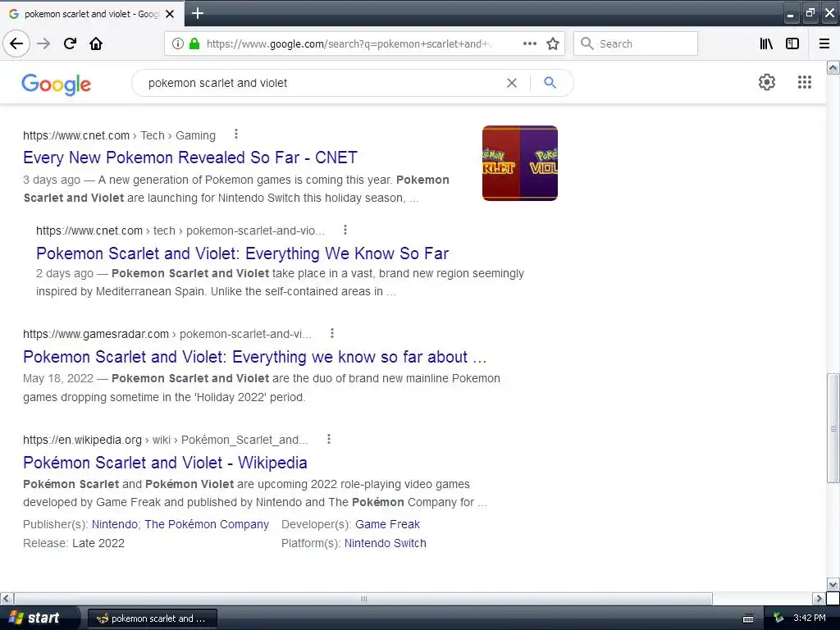Follow The Pokémon Company link
Viewport: 840px width, 630px height.
[x=207, y=524]
